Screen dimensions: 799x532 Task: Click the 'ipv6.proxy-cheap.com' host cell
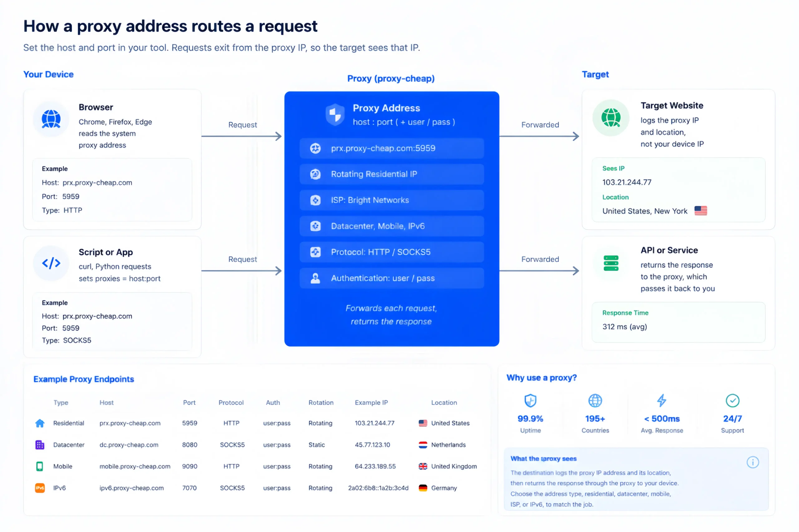coord(131,488)
